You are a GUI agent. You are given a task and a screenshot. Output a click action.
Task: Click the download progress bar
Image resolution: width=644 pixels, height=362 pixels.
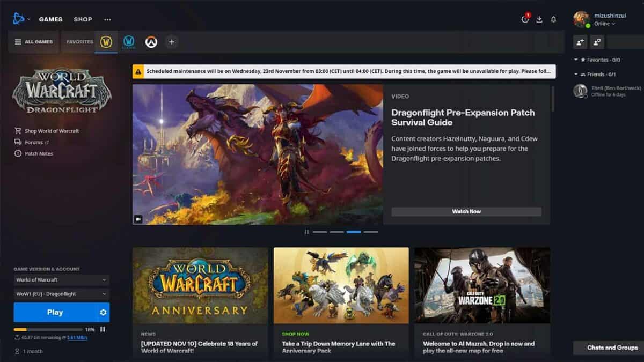[x=48, y=329]
